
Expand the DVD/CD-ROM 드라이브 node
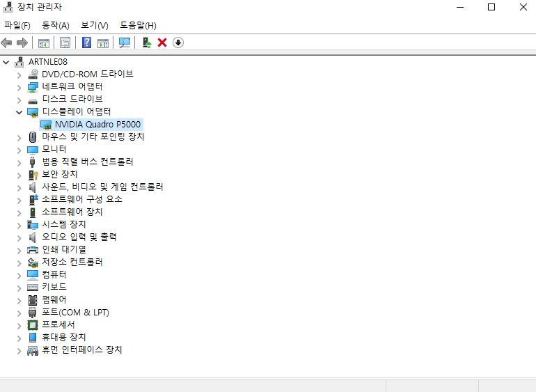(x=19, y=75)
